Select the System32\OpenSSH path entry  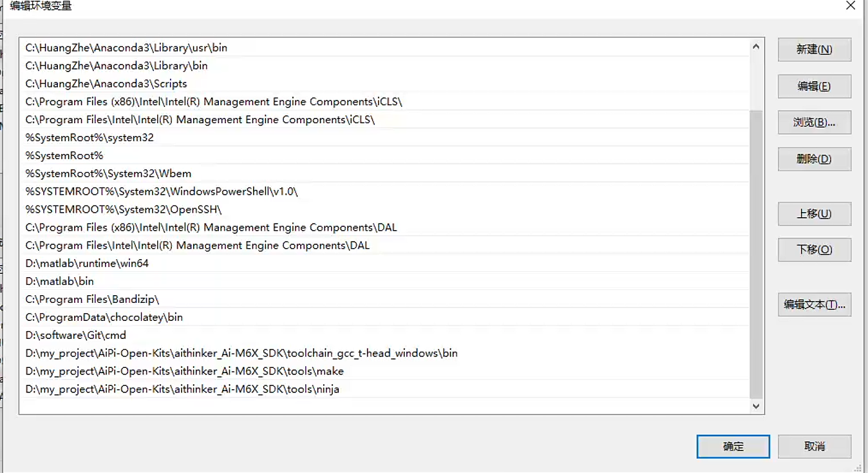click(384, 209)
